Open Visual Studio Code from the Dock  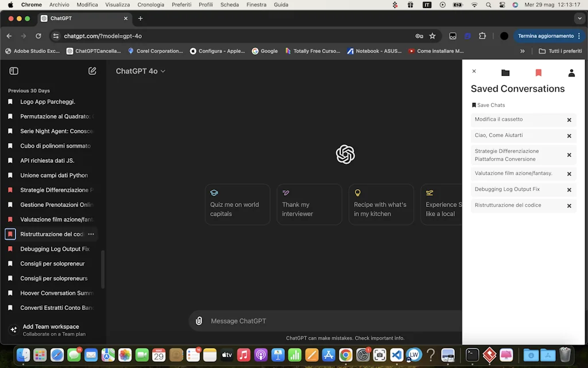coord(397,355)
